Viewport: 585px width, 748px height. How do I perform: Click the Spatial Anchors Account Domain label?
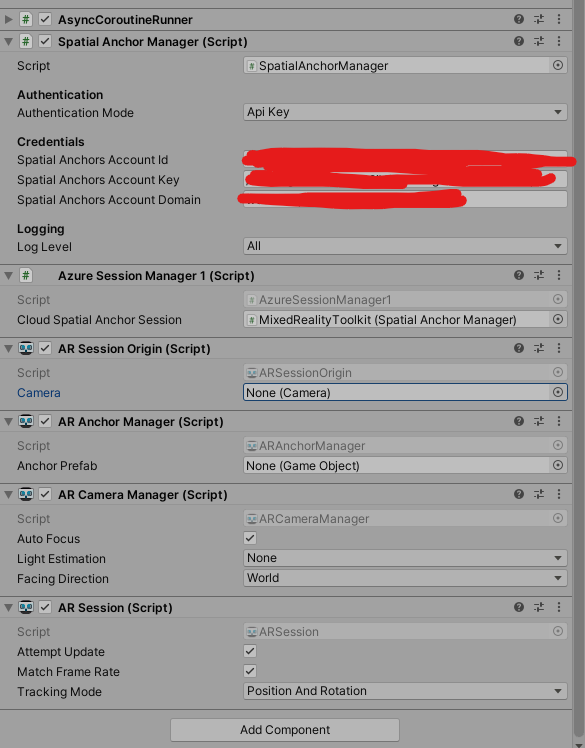point(109,199)
